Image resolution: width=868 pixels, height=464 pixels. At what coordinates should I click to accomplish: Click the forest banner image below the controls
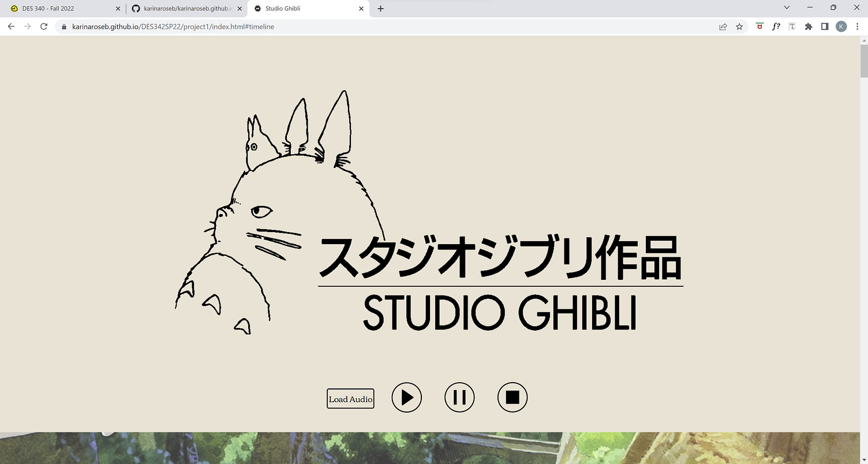tap(430, 448)
